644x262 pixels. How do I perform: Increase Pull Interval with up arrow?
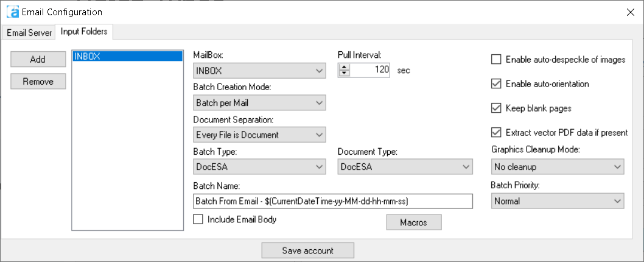coord(344,67)
